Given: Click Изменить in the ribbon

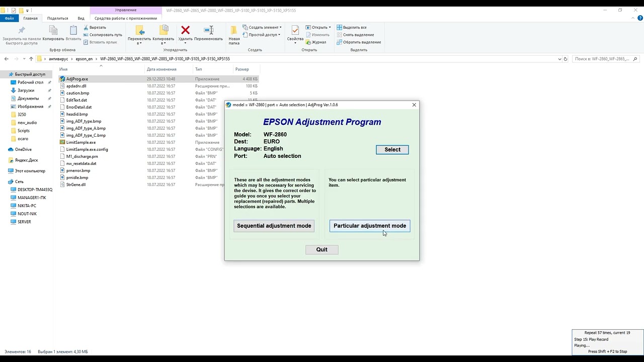Looking at the screenshot, I should [317, 35].
